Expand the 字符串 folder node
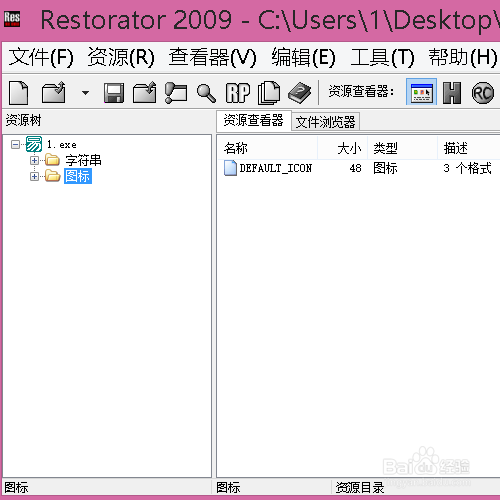Viewport: 500px width, 500px height. [x=34, y=160]
